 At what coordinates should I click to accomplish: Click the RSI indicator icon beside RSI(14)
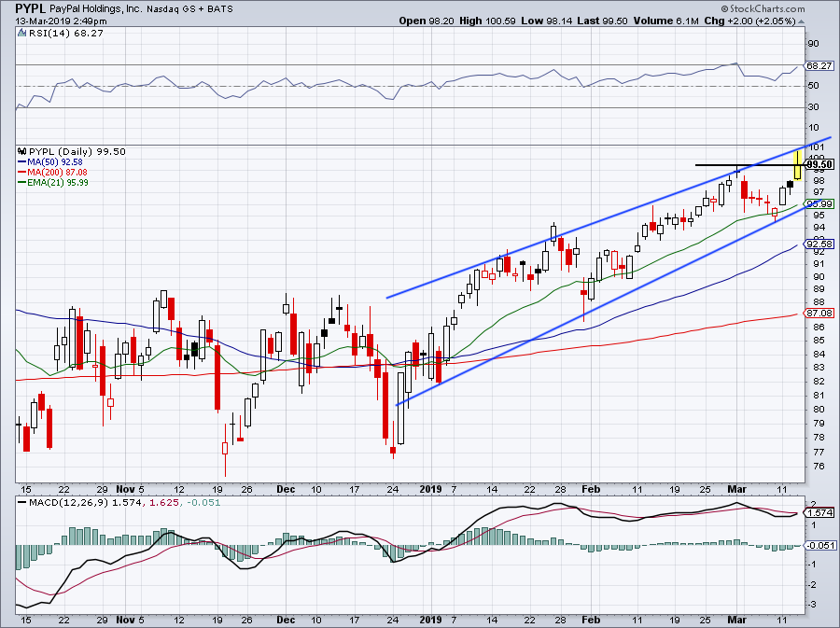(22, 34)
